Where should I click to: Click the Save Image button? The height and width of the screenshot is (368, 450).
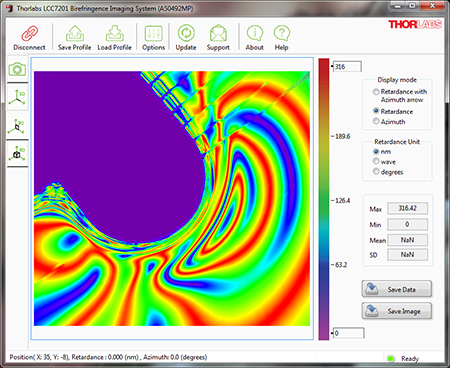pos(397,311)
